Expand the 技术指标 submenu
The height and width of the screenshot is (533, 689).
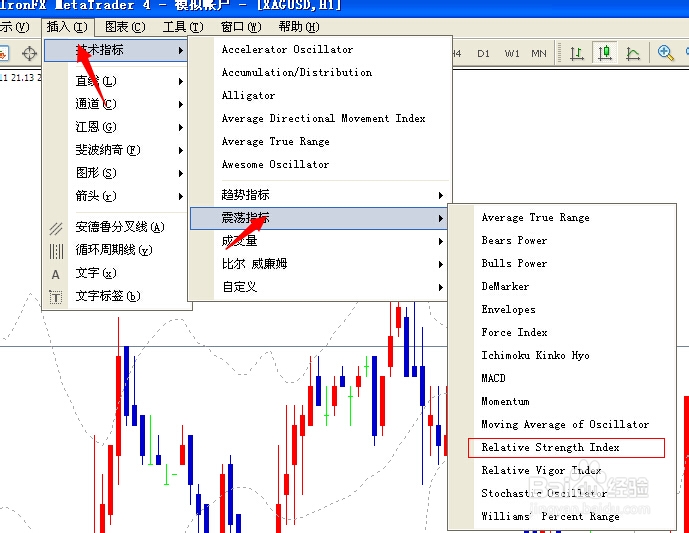116,50
